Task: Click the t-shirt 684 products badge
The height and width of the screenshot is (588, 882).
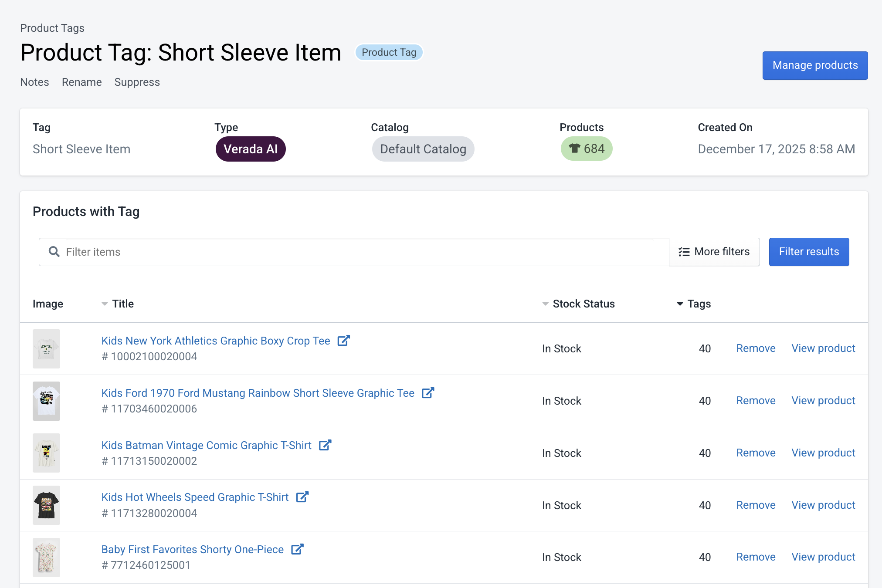Action: coord(586,149)
